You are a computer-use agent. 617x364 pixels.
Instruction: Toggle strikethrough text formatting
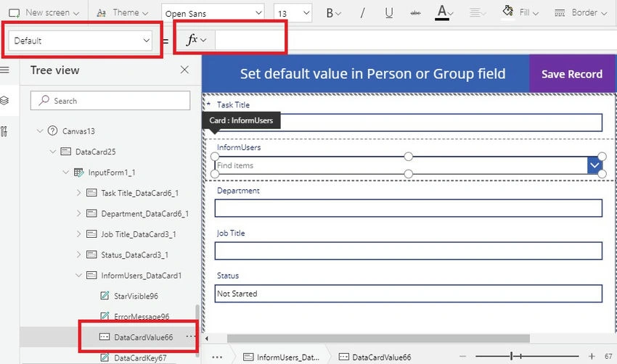(415, 13)
